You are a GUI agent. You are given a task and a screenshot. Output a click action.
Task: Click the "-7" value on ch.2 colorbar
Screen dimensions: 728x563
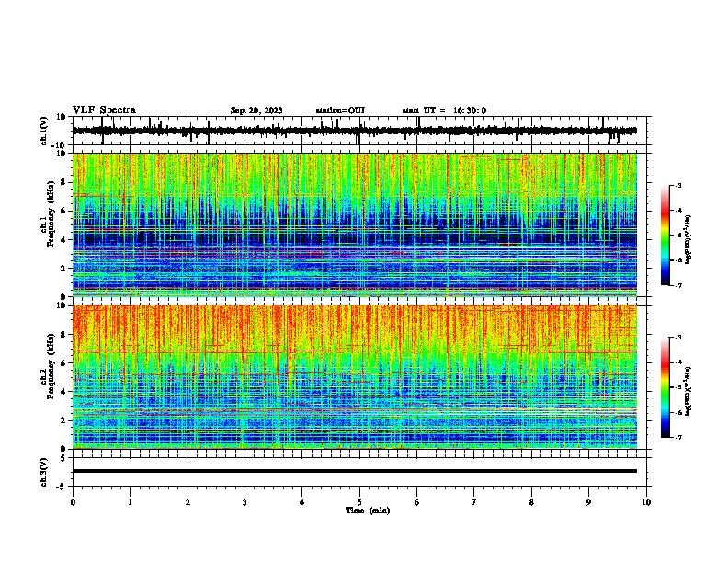677,438
